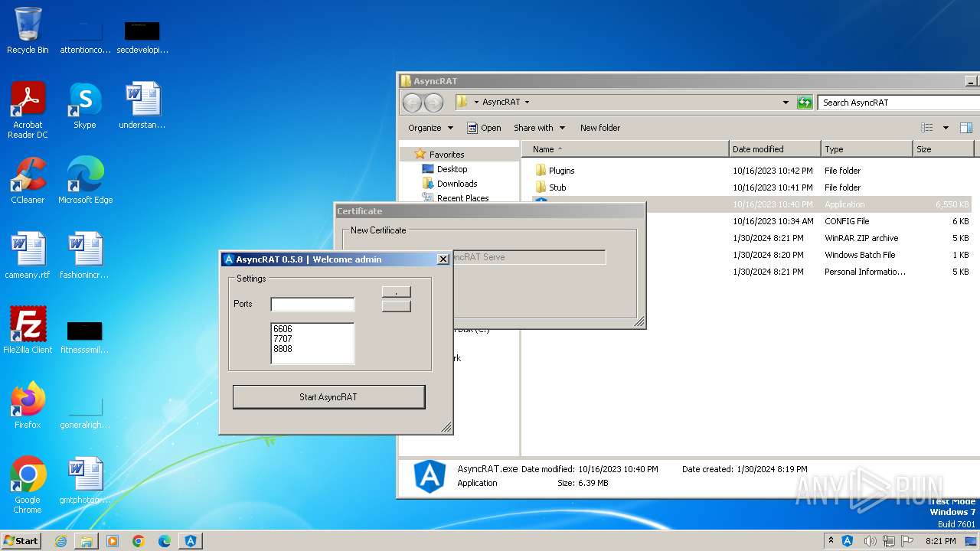Sort files by the Type column
Viewport: 980px width, 551px height.
(x=867, y=149)
